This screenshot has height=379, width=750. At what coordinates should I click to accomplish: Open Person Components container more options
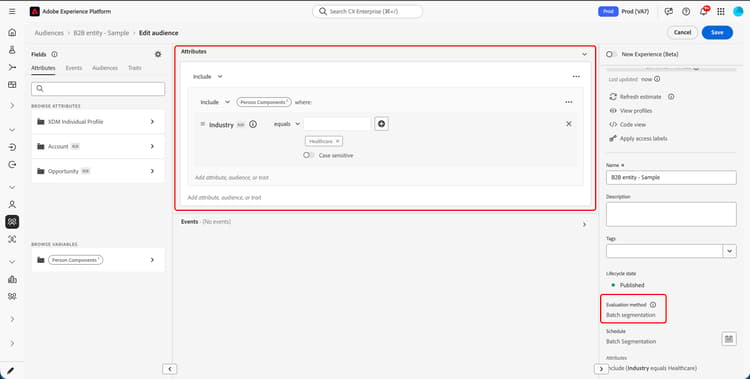coord(569,102)
